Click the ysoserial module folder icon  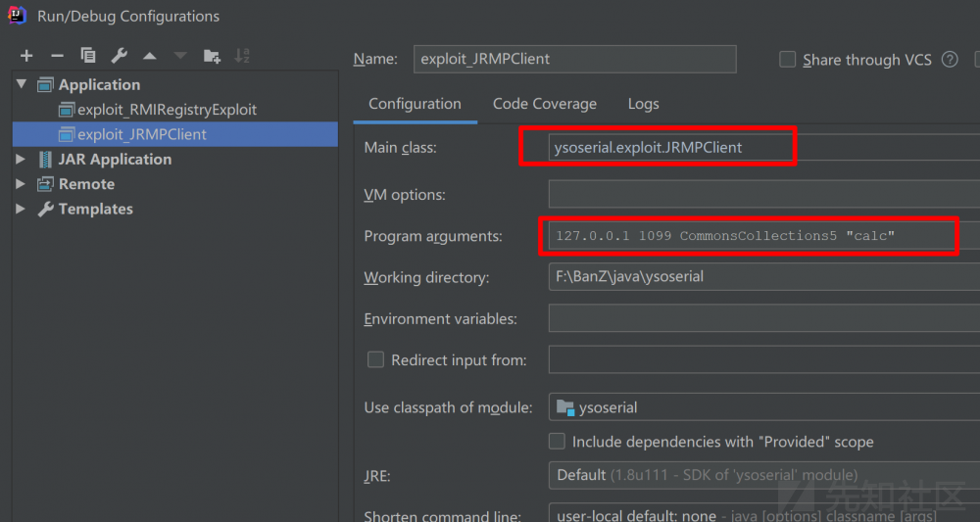565,407
